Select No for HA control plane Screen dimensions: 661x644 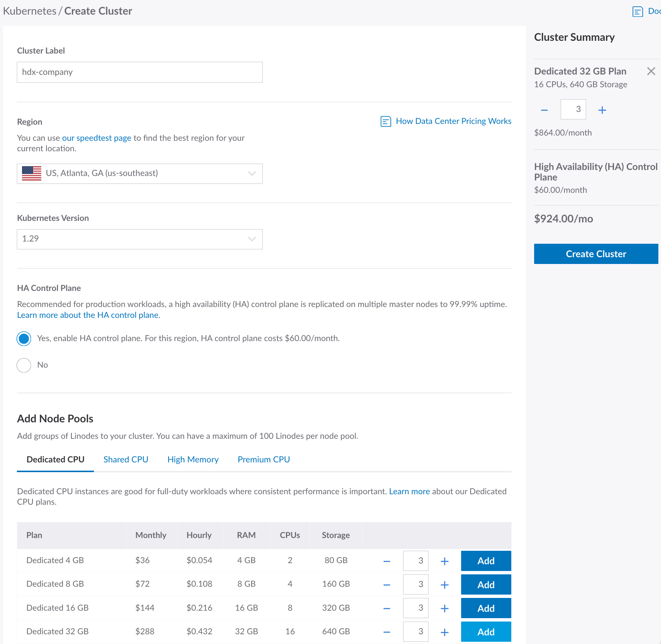point(24,365)
